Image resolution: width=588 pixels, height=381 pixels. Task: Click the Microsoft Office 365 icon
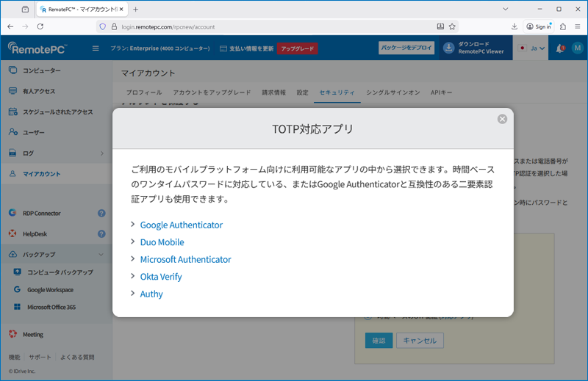[x=17, y=307]
